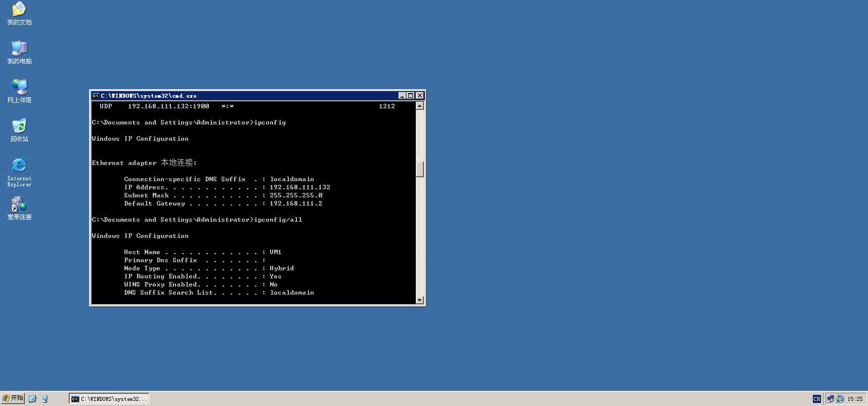Open the cmd.exe window system menu icon
Viewport: 868px width, 406px height.
(x=96, y=96)
